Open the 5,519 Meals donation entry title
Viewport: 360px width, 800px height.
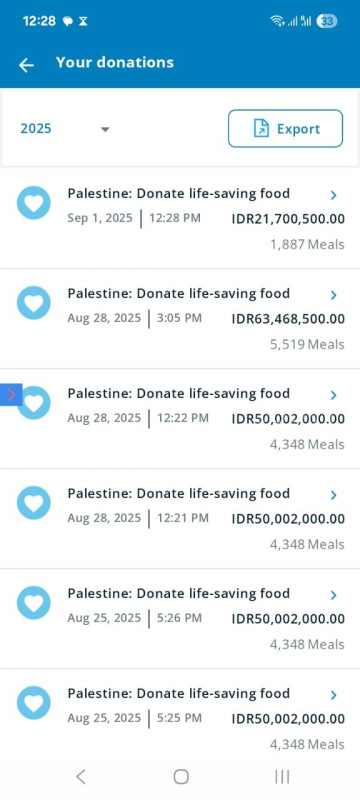pos(178,294)
